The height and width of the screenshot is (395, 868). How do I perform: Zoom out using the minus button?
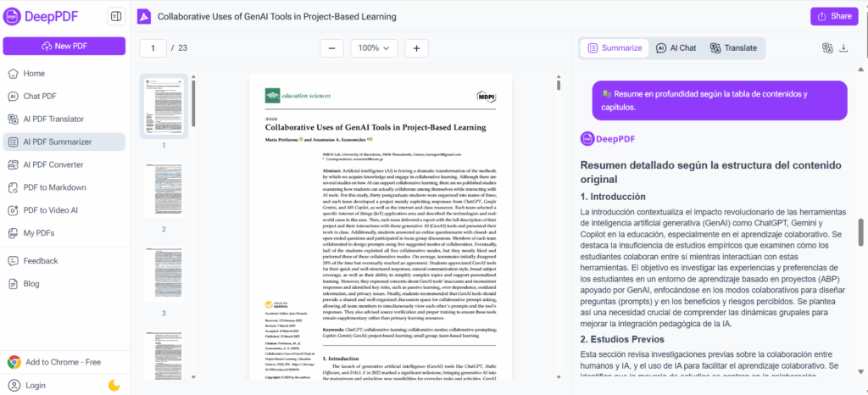[x=331, y=48]
